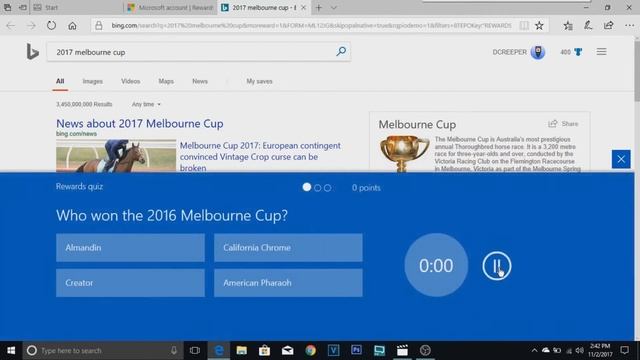Select the All search tab
The height and width of the screenshot is (360, 640).
click(60, 81)
